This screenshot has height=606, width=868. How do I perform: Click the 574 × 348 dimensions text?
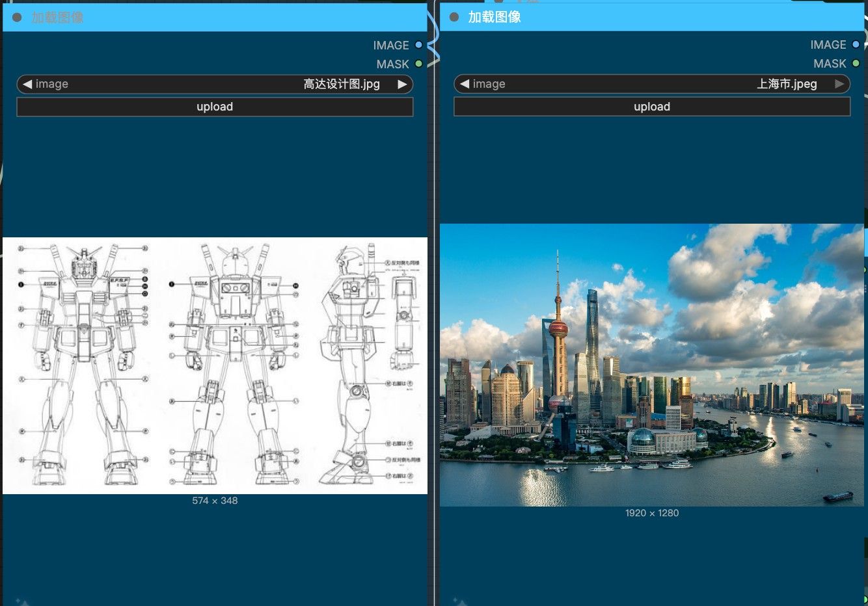pyautogui.click(x=215, y=501)
